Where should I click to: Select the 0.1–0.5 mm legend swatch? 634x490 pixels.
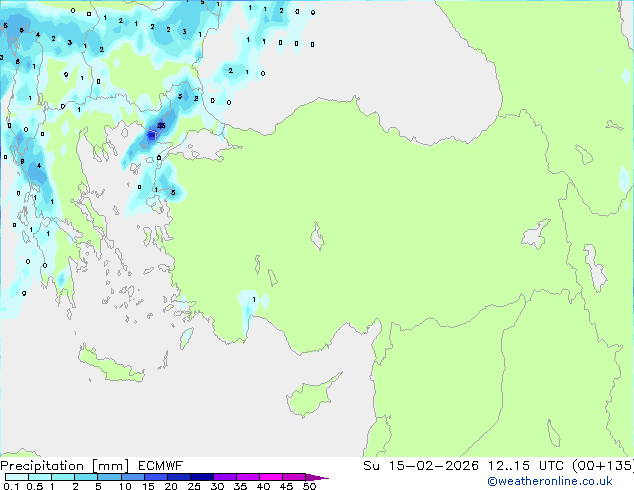point(17,477)
